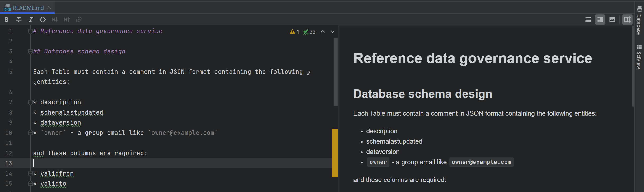Screen dimensions: 644x192
Task: Click the warning count indicator
Action: click(295, 32)
